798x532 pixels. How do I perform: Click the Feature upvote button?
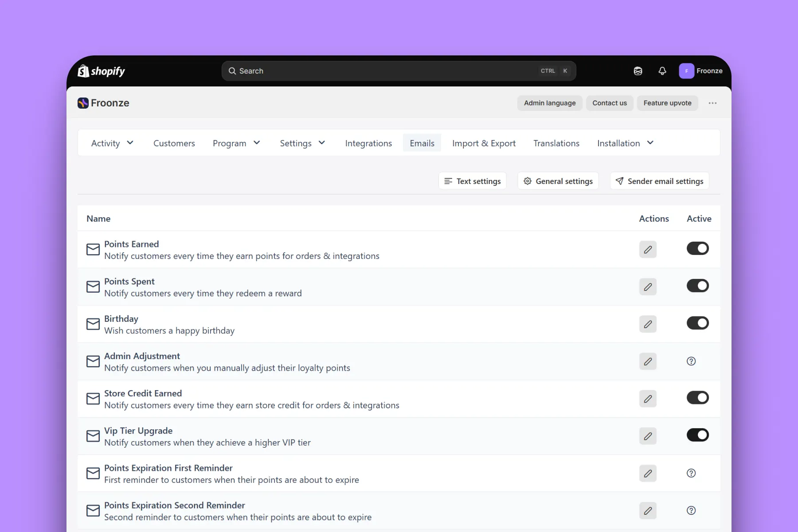[x=667, y=103]
